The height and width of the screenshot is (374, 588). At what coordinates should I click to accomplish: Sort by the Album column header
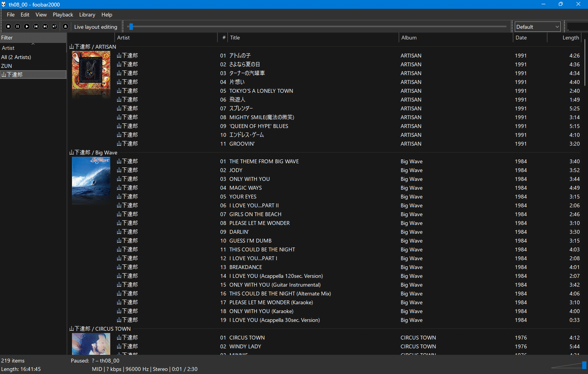click(456, 38)
